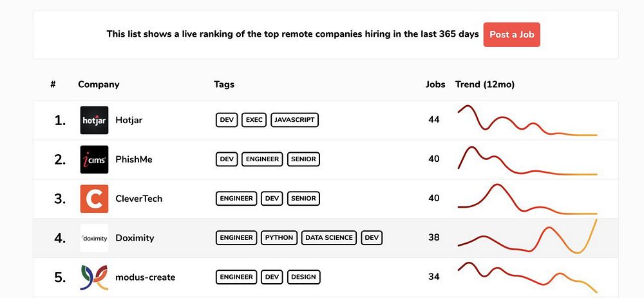This screenshot has width=644, height=298.
Task: Select the JAVASCRIPT tag on Hotjar row
Action: [294, 120]
